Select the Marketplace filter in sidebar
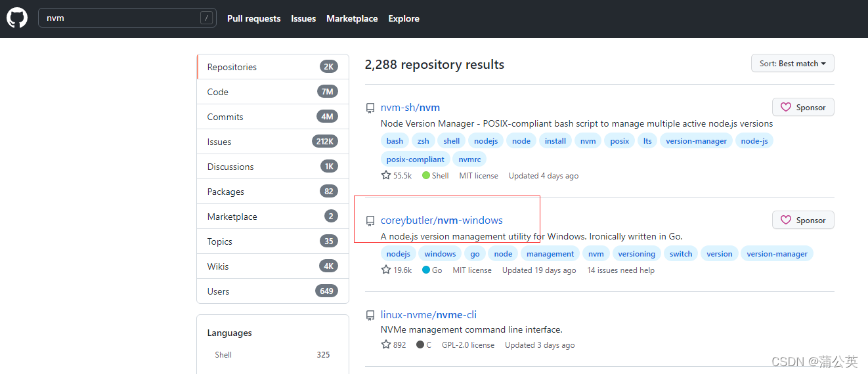This screenshot has width=868, height=374. (272, 217)
